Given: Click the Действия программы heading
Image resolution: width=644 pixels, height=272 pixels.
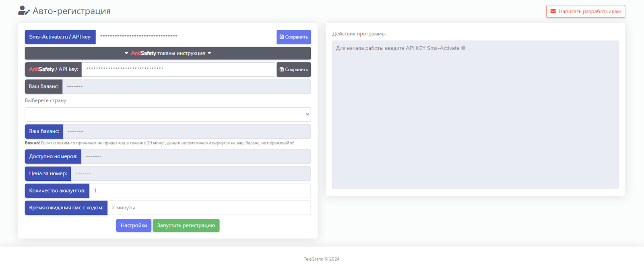Looking at the screenshot, I should coord(359,34).
